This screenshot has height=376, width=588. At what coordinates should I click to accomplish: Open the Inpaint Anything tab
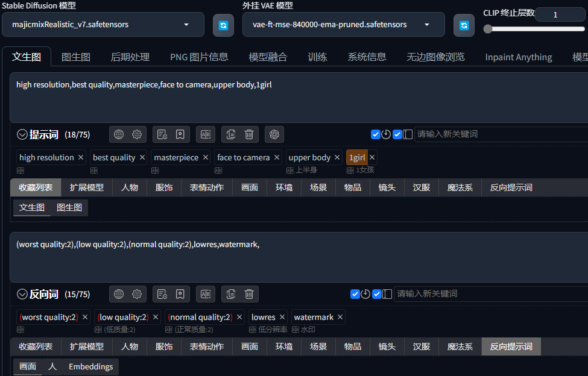point(519,57)
